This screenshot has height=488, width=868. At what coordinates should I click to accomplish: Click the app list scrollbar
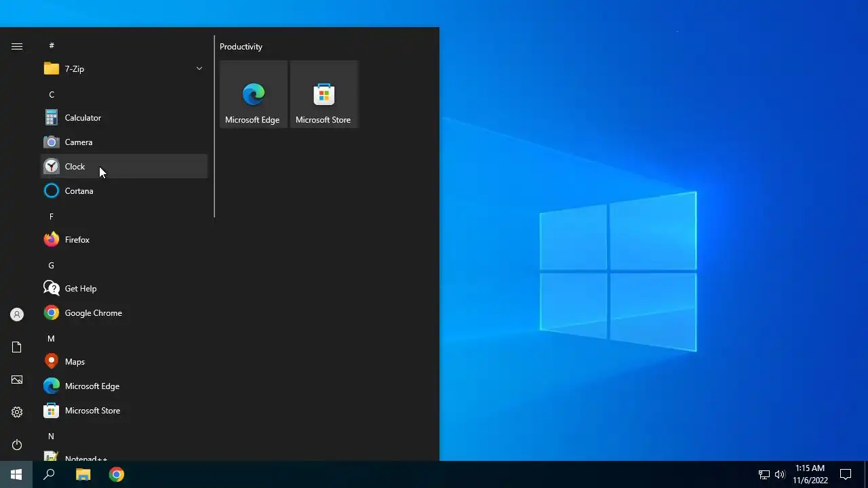click(214, 127)
